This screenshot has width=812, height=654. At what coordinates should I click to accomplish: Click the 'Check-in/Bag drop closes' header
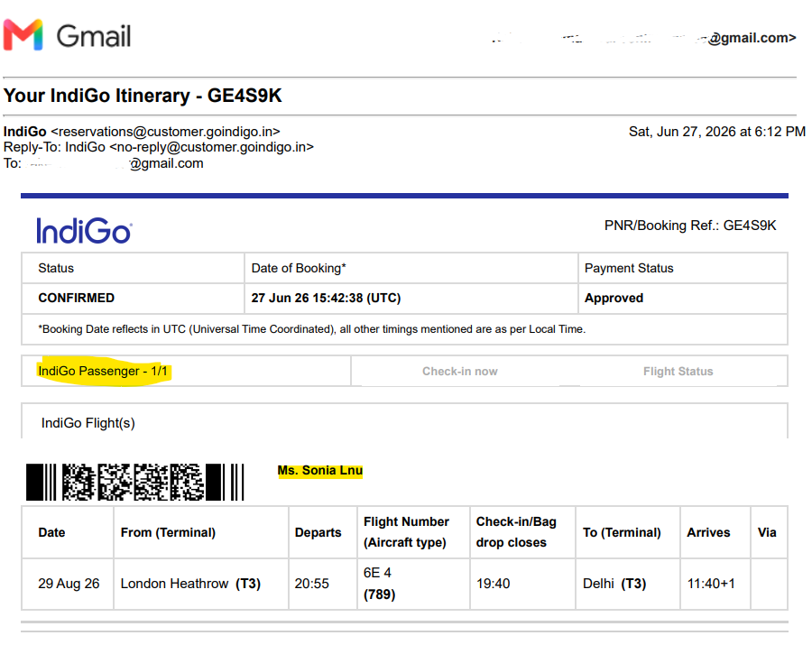point(516,532)
